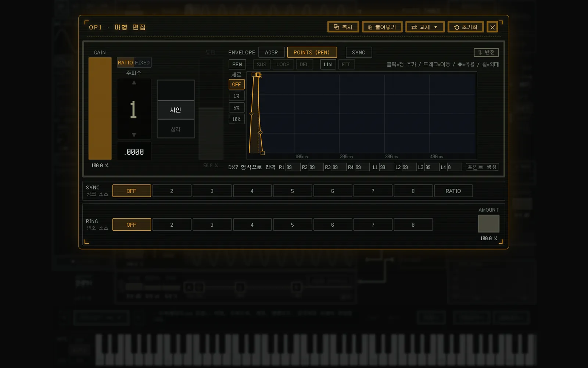The width and height of the screenshot is (588, 368).
Task: Set vertical snap to 1%
Action: (x=237, y=96)
